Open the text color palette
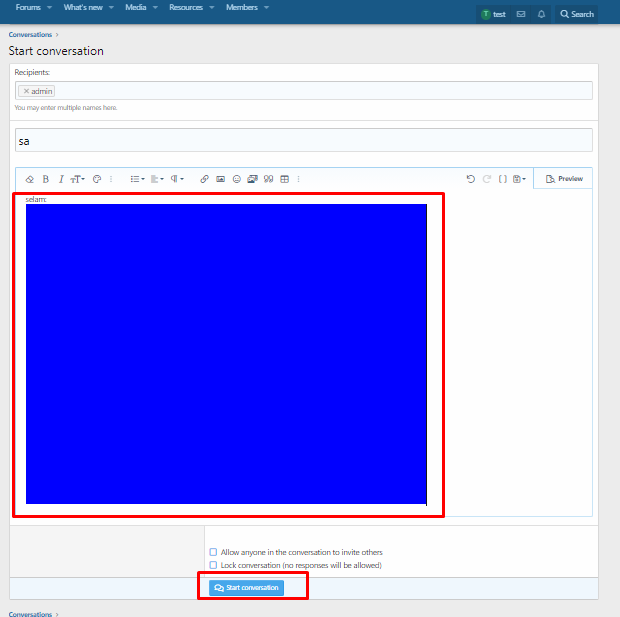Screen dimensions: 620x617 97,179
